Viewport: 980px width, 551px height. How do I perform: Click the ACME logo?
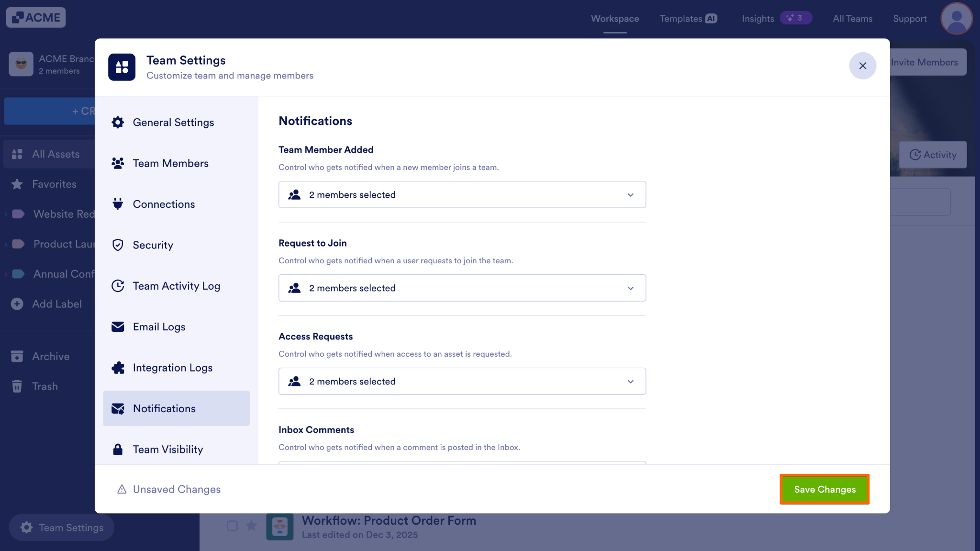tap(36, 18)
